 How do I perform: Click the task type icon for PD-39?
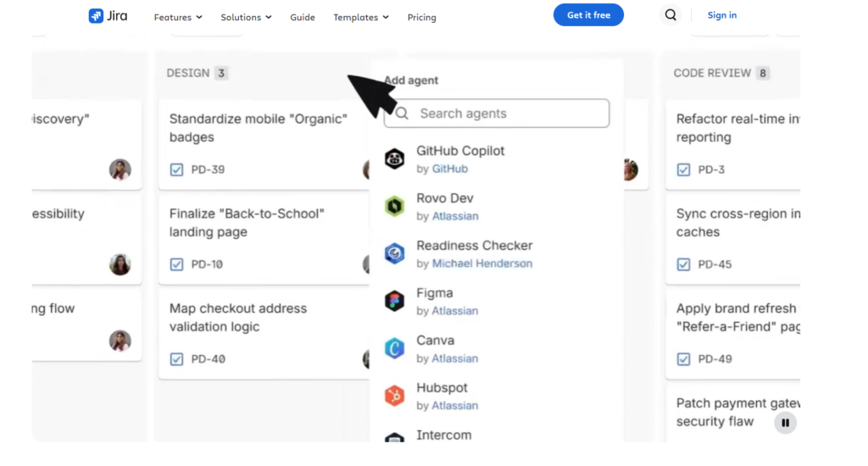[176, 169]
